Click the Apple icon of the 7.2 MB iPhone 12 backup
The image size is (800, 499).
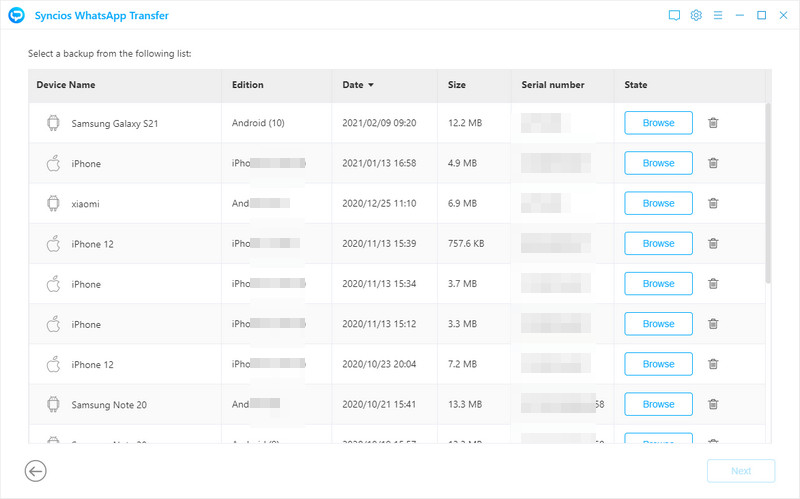pyautogui.click(x=53, y=364)
